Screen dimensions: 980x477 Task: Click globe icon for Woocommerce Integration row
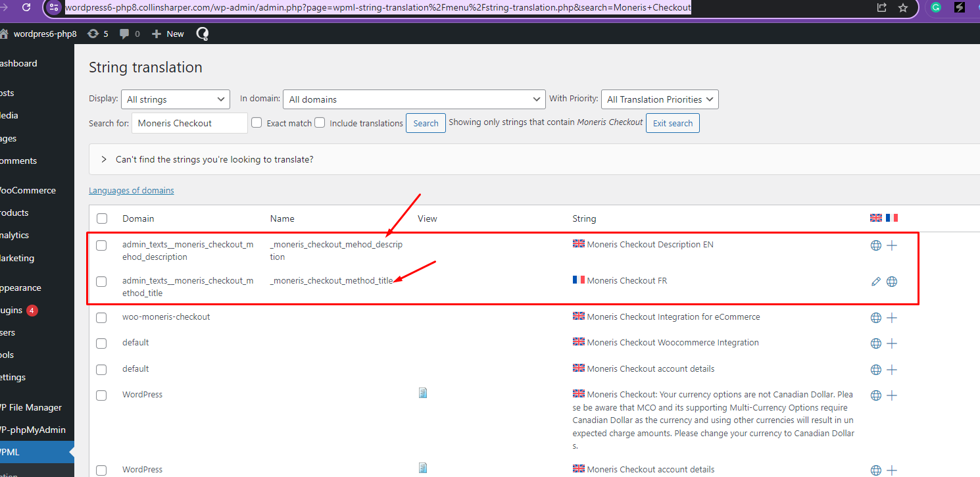click(876, 343)
